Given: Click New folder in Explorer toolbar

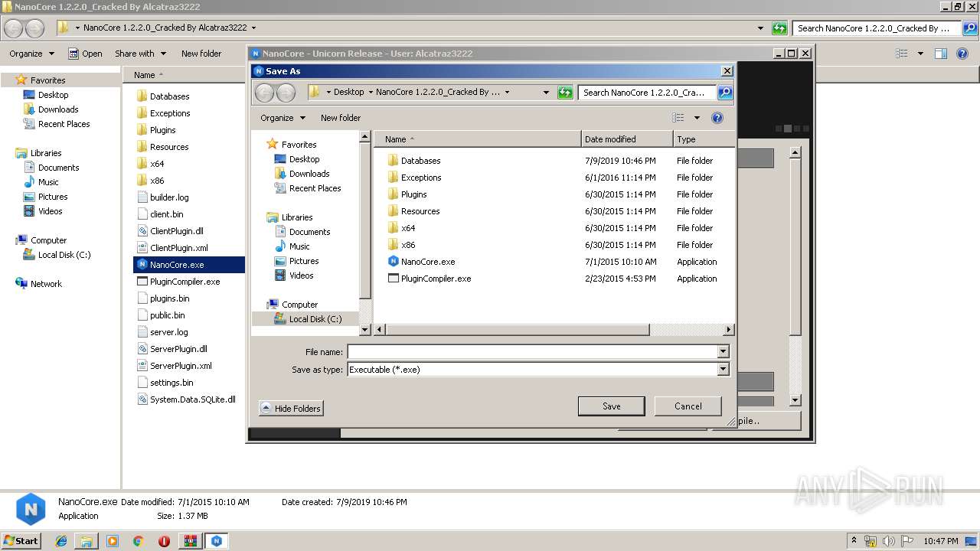Looking at the screenshot, I should click(201, 54).
